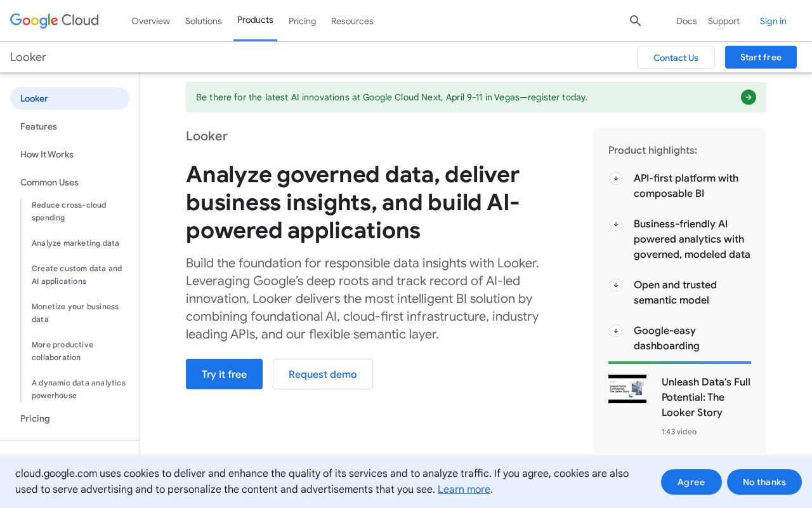Click down-arrow icon beside Open and trusted
Viewport: 812px width, 508px height.
coord(616,285)
